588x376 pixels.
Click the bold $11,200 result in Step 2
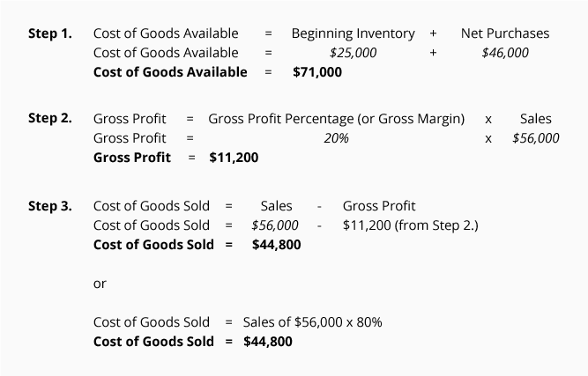(x=234, y=158)
